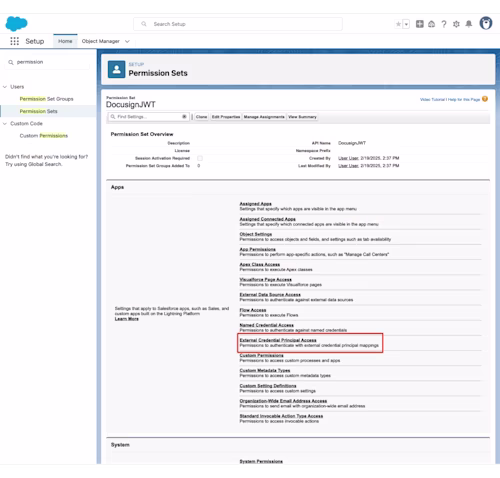Open the Created By User User link
This screenshot has height=478, width=500.
point(348,158)
